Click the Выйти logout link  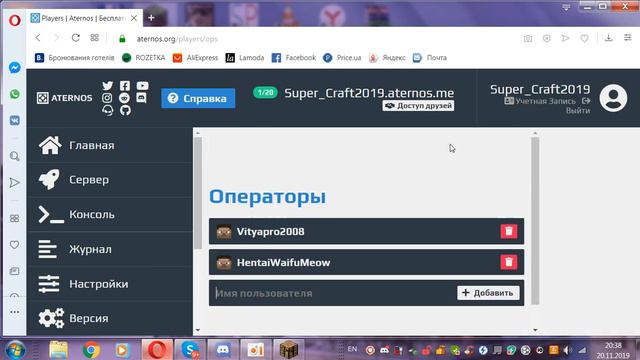point(578,111)
